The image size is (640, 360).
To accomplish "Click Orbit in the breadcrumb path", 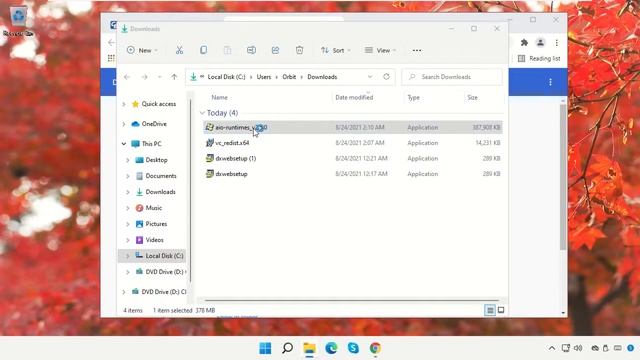I will tap(289, 77).
